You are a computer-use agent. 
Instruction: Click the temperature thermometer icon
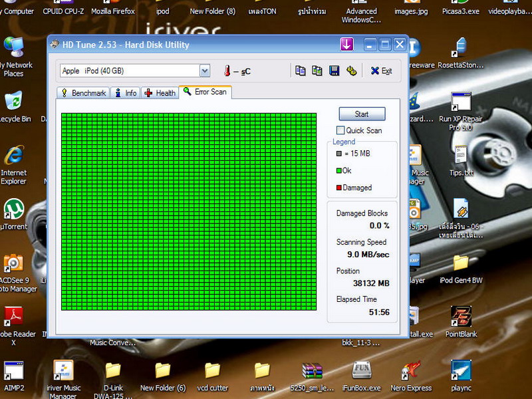tap(226, 71)
